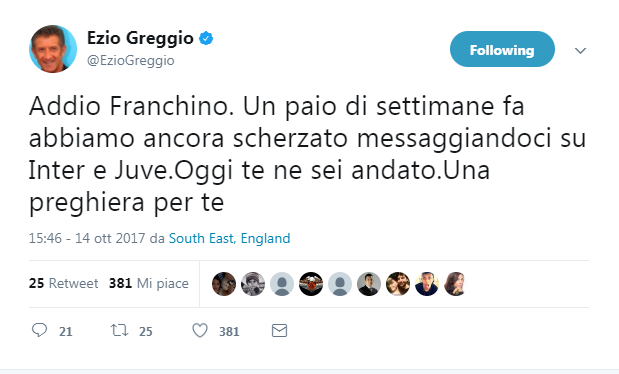Open the first default gray silhouette avatar
The width and height of the screenshot is (619, 374).
[282, 284]
